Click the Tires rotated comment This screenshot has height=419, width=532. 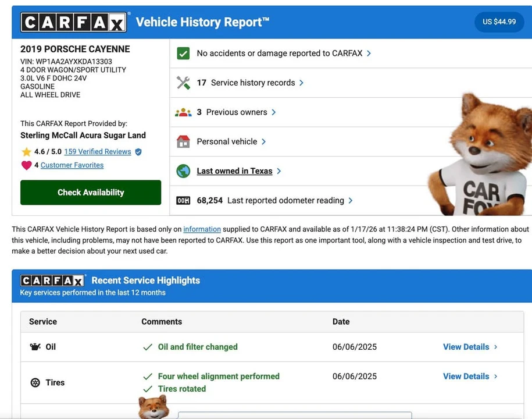182,389
